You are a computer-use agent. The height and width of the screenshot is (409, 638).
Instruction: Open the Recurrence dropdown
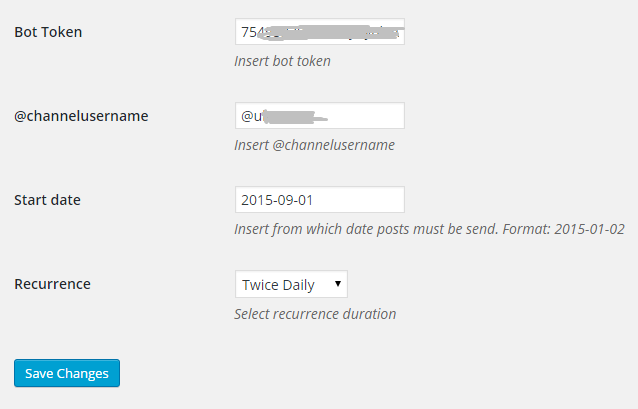pyautogui.click(x=291, y=284)
